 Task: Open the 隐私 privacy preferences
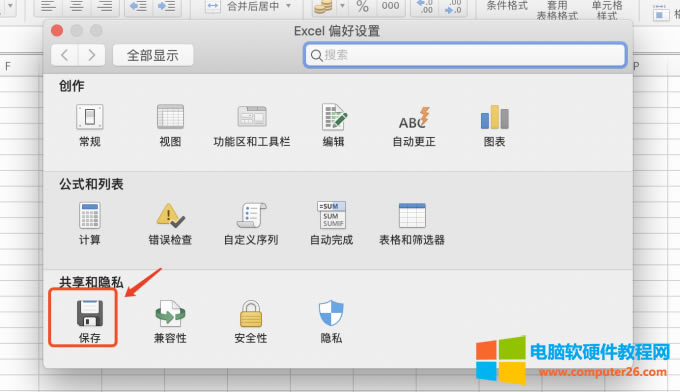(x=331, y=322)
